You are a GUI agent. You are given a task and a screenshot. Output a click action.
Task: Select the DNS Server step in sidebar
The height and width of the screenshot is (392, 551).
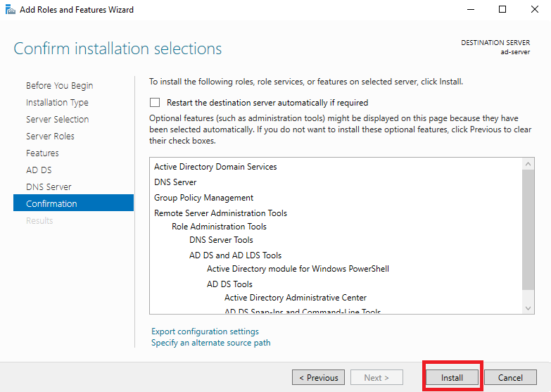point(49,186)
